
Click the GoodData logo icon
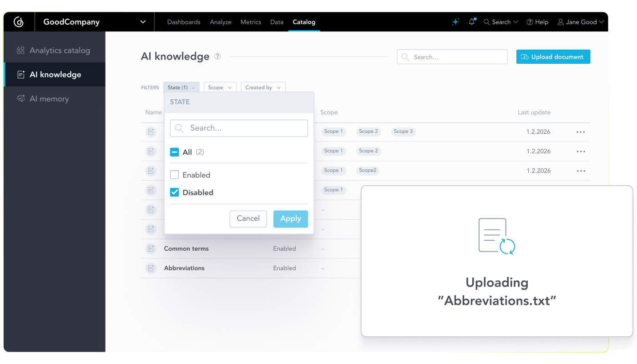(19, 22)
